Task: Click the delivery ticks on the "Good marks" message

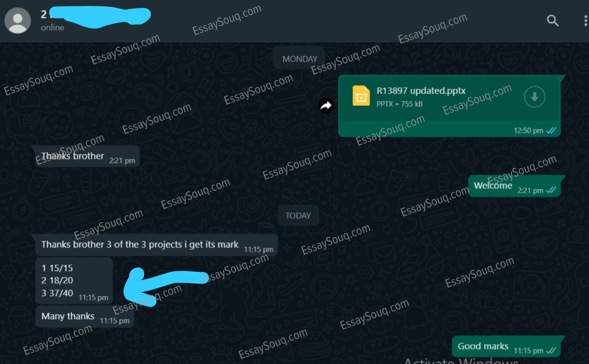Action: click(551, 351)
